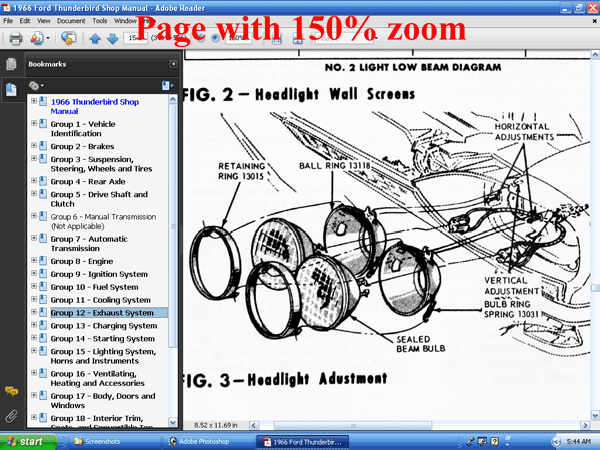
Task: Open the Pages panel icon in the sidebar
Action: (11, 64)
